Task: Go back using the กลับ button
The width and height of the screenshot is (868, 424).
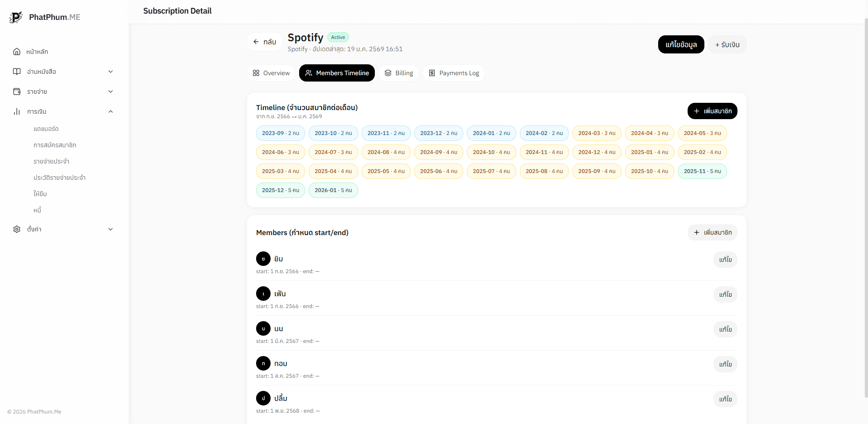Action: click(x=265, y=42)
